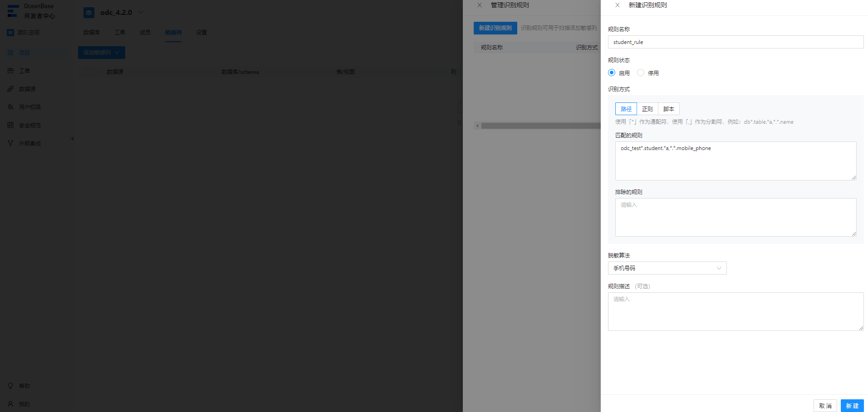The width and height of the screenshot is (868, 412).
Task: Expand the odc_4.2.0 project switcher
Action: coord(141,12)
